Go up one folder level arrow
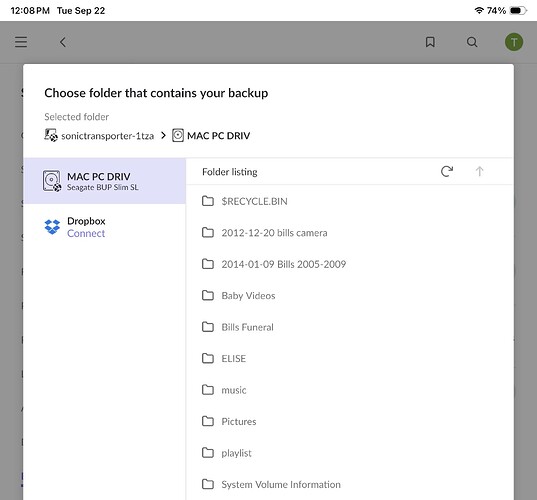The height and width of the screenshot is (500, 537). [x=479, y=171]
